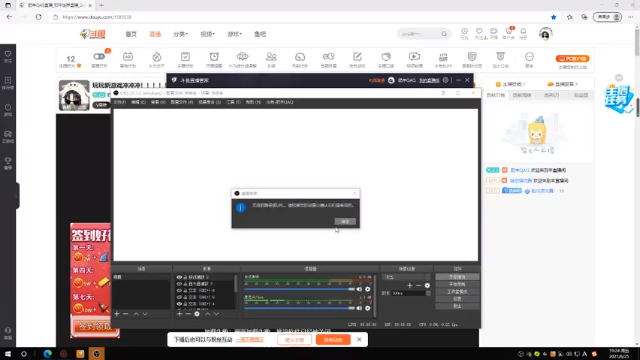Open Microsoft Edge from the taskbar
The image size is (640, 360).
(47, 354)
